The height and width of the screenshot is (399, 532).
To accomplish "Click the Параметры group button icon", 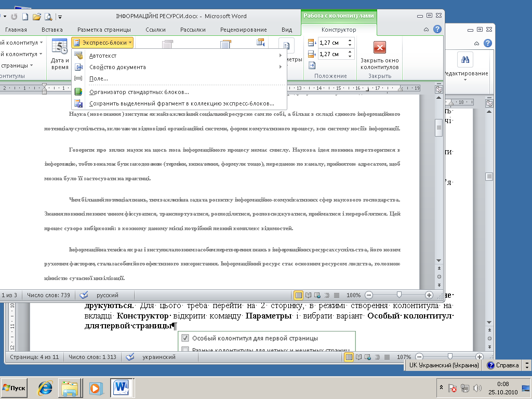I will tap(286, 46).
